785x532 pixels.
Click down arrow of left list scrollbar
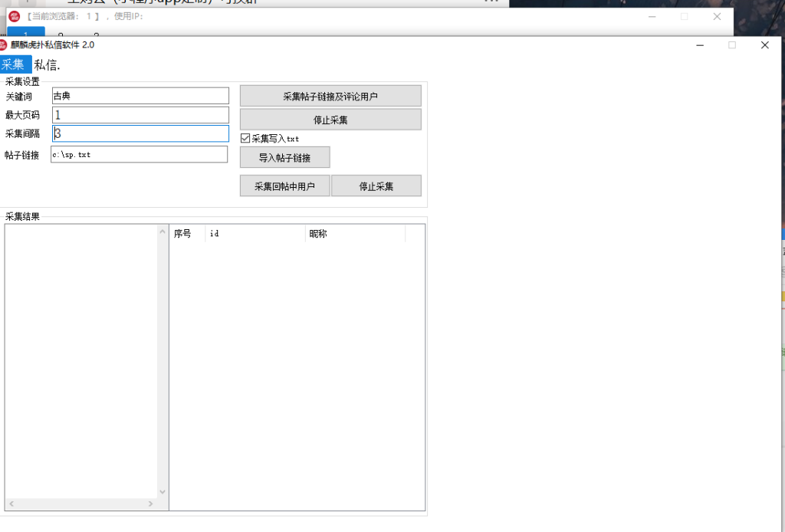(x=163, y=492)
